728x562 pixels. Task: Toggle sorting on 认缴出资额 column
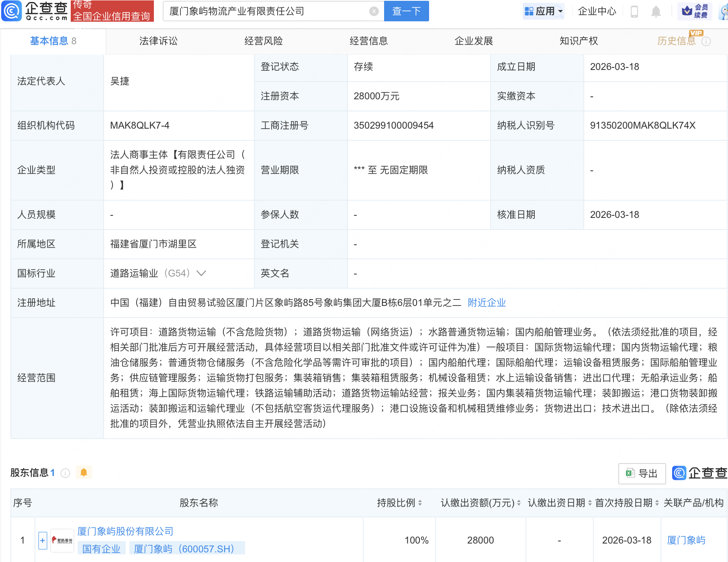pos(518,503)
